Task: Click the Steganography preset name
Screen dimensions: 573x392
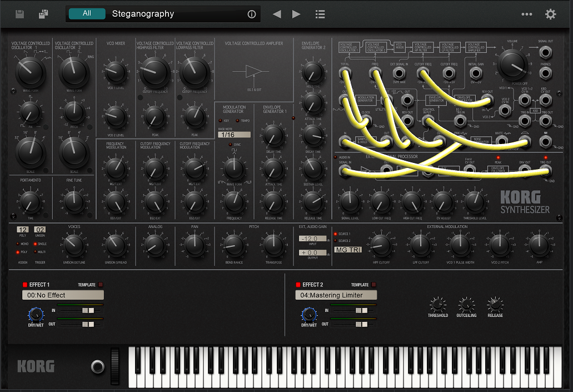Action: point(143,14)
